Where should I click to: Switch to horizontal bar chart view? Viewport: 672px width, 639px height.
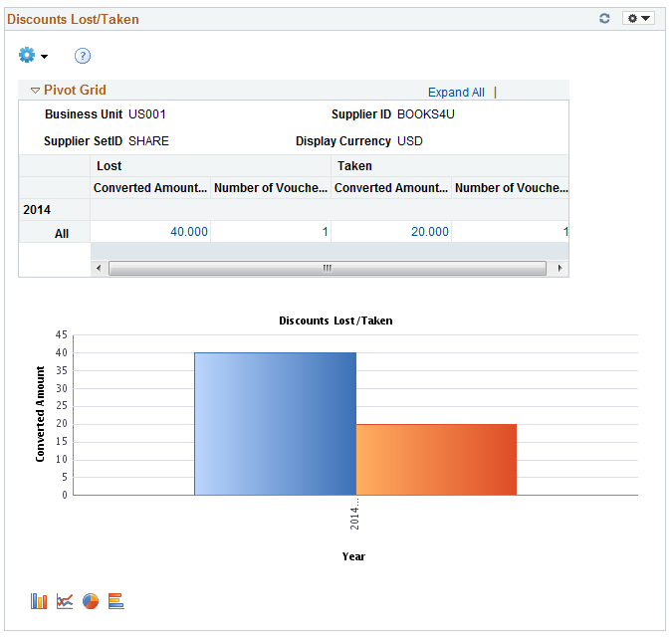tap(116, 601)
